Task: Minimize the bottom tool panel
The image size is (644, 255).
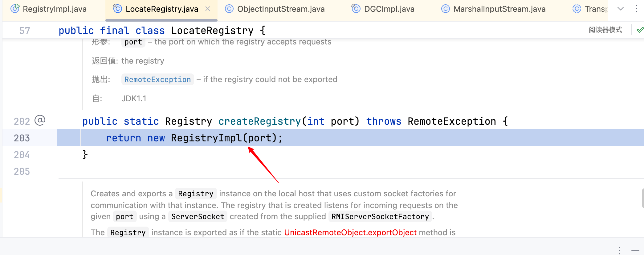Action: point(635,250)
